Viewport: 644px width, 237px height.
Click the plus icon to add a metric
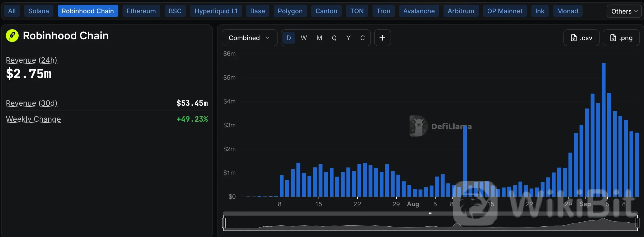(382, 38)
